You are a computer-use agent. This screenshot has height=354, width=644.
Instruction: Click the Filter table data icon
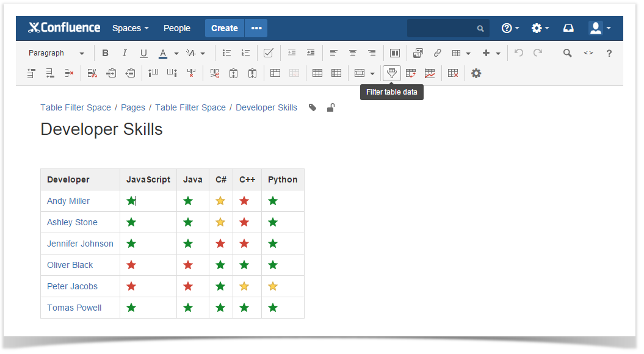(392, 73)
